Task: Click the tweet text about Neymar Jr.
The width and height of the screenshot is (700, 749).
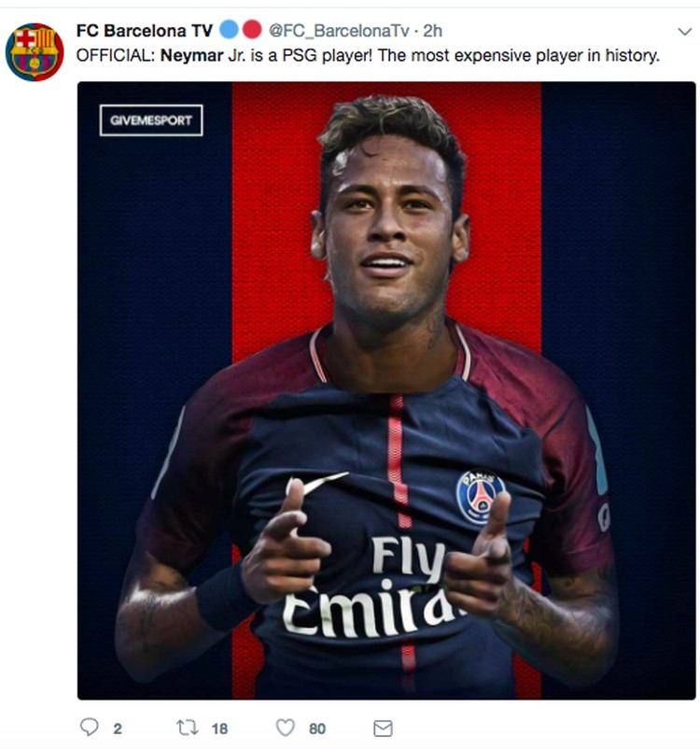Action: pyautogui.click(x=368, y=56)
